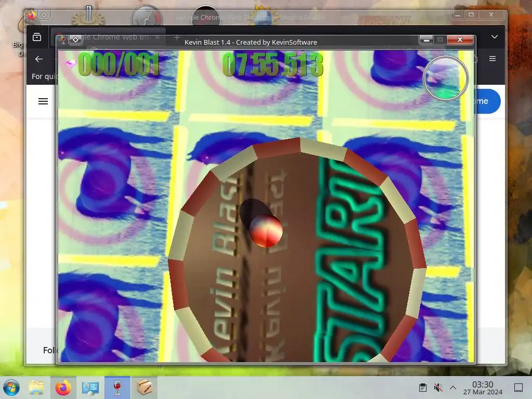Click the circular compass indicator in the game
This screenshot has width=532, height=399.
click(x=445, y=78)
